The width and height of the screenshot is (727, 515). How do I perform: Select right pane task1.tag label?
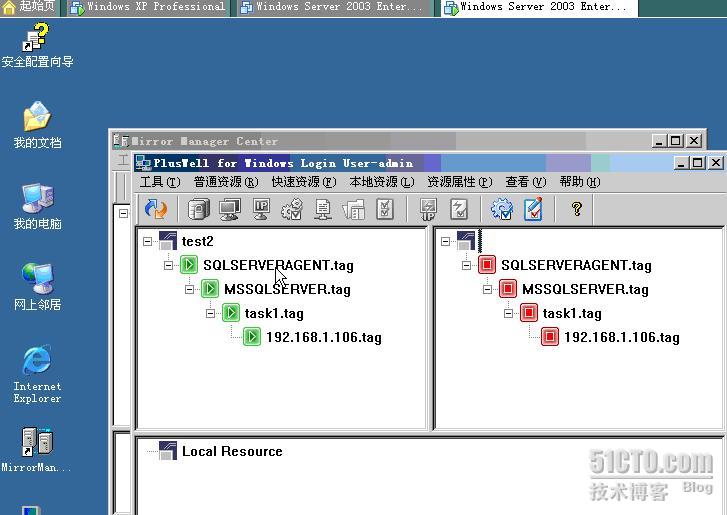point(572,313)
